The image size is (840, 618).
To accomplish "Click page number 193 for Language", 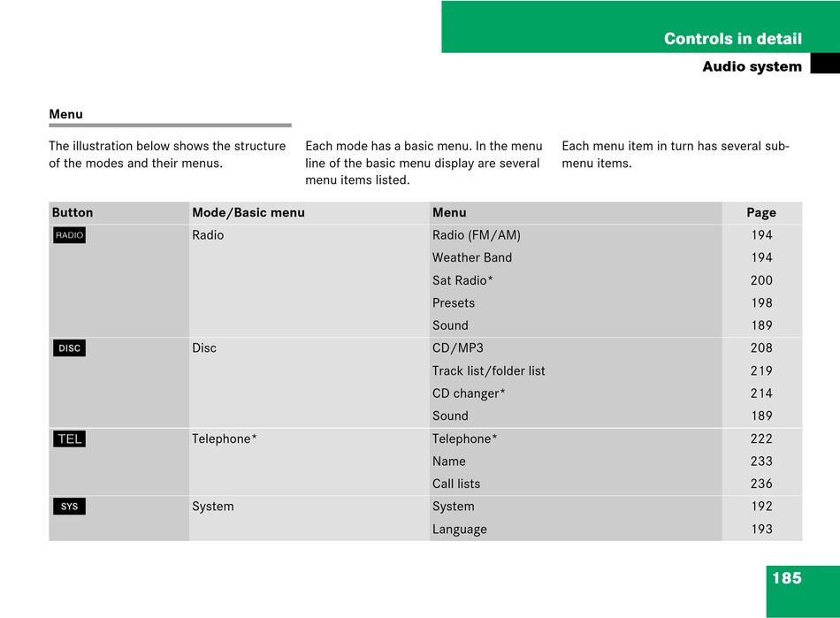I will [760, 530].
